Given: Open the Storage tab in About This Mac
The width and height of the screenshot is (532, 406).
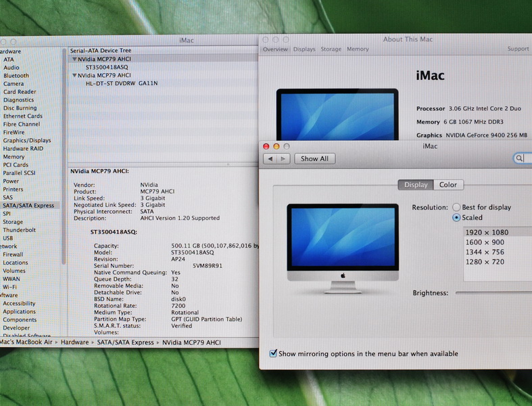Looking at the screenshot, I should [331, 49].
